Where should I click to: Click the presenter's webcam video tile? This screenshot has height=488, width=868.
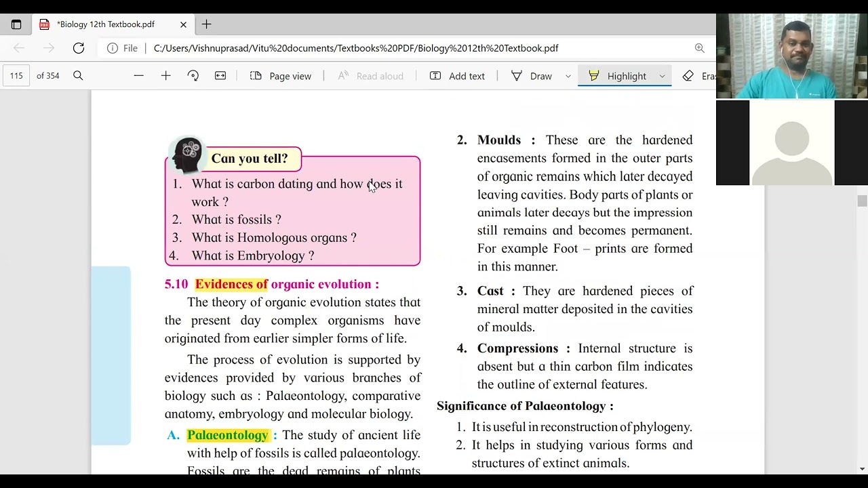(x=792, y=56)
